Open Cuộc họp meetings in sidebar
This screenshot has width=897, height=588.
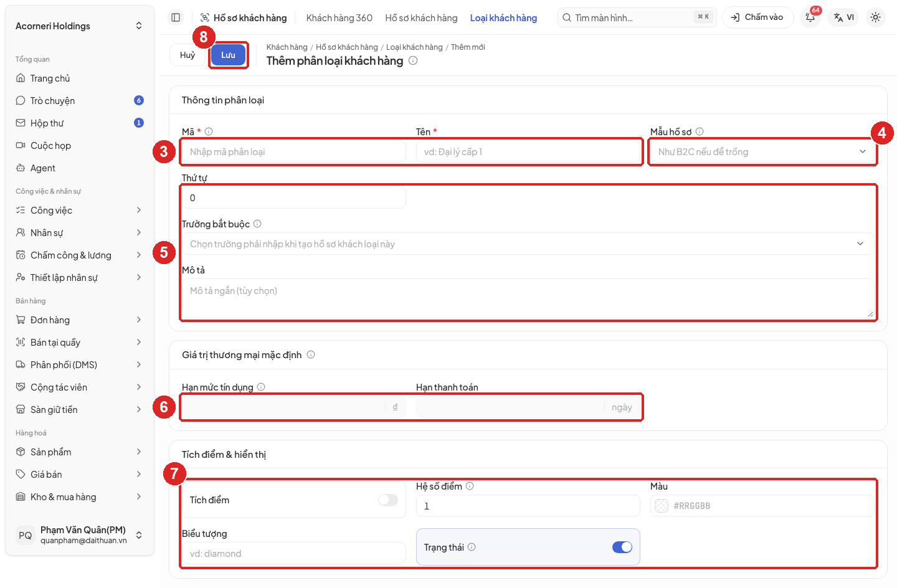[x=80, y=146]
